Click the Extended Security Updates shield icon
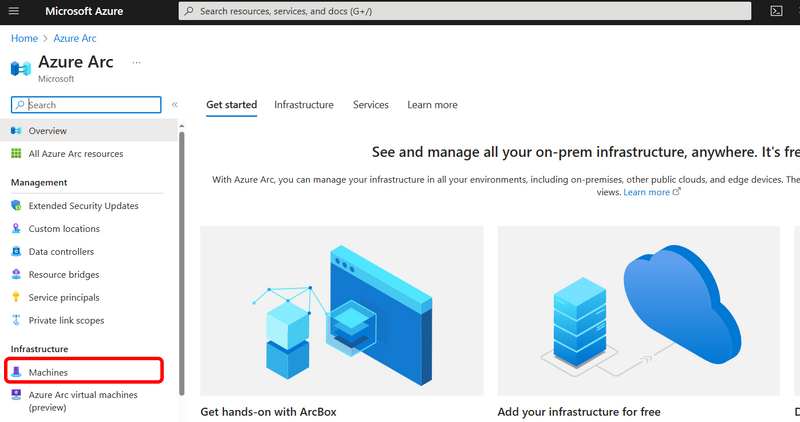The height and width of the screenshot is (422, 800). (16, 206)
